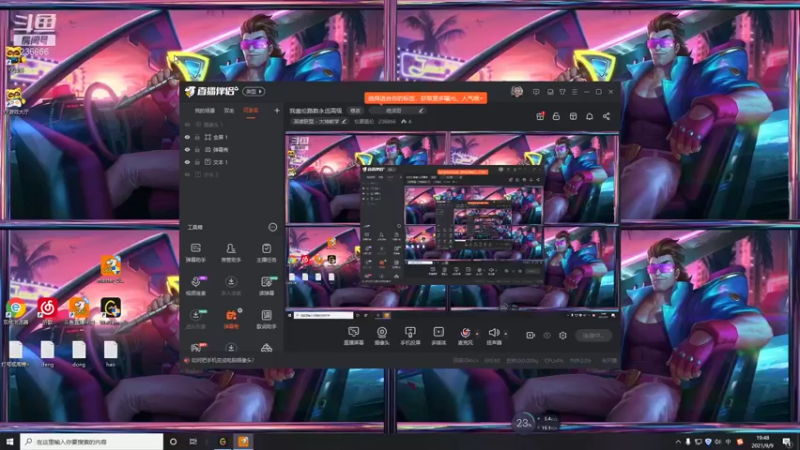The image size is (800, 450).
Task: Open the help link about phone camera at bottom
Action: point(222,360)
